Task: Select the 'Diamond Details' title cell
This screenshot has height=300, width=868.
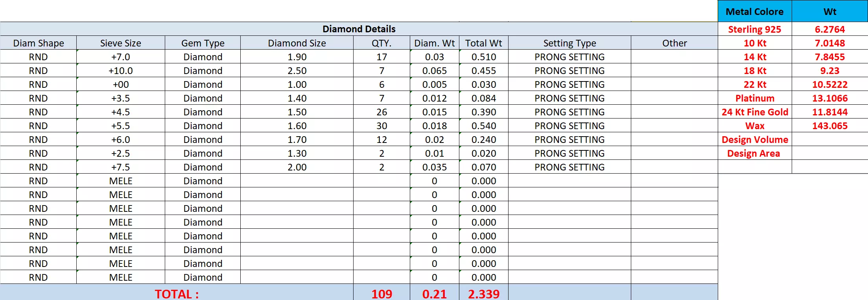Action: [359, 29]
